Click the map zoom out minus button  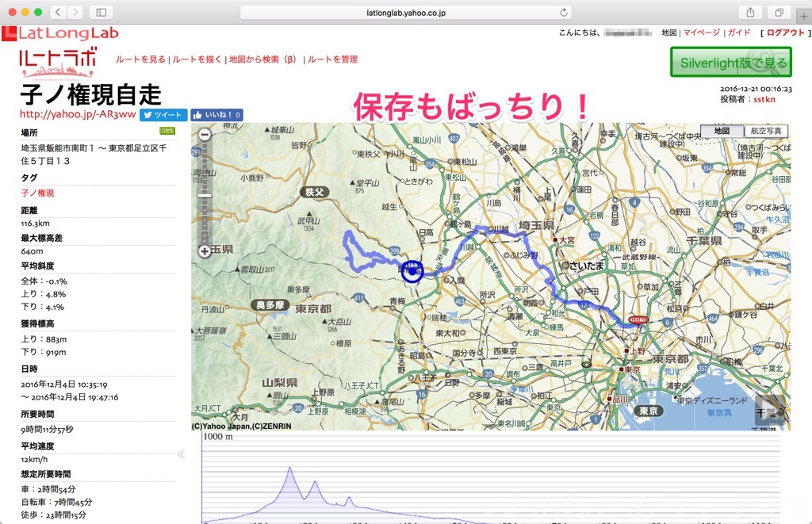[x=205, y=135]
